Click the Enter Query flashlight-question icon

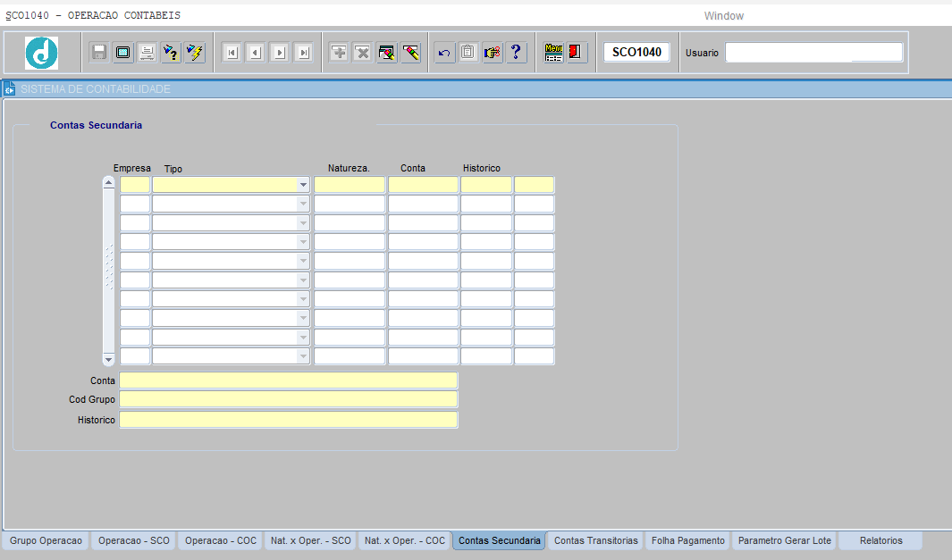[171, 53]
